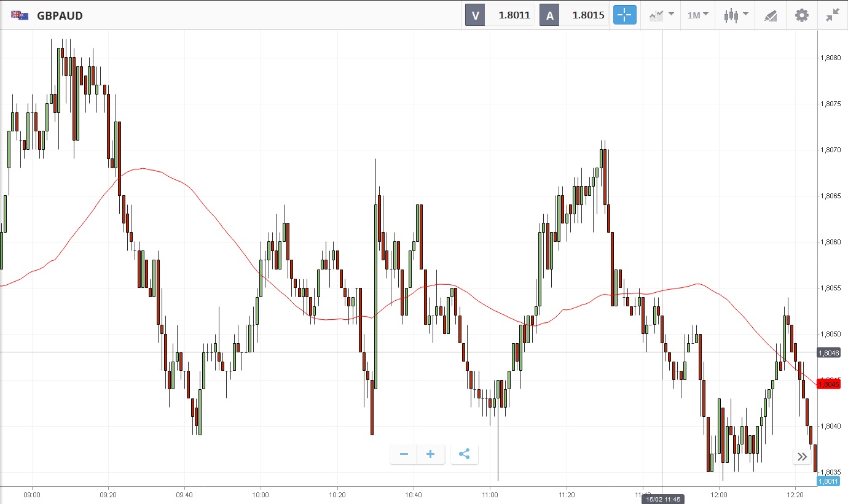Click the 1,8040 price axis label
The width and height of the screenshot is (848, 504).
tap(830, 427)
